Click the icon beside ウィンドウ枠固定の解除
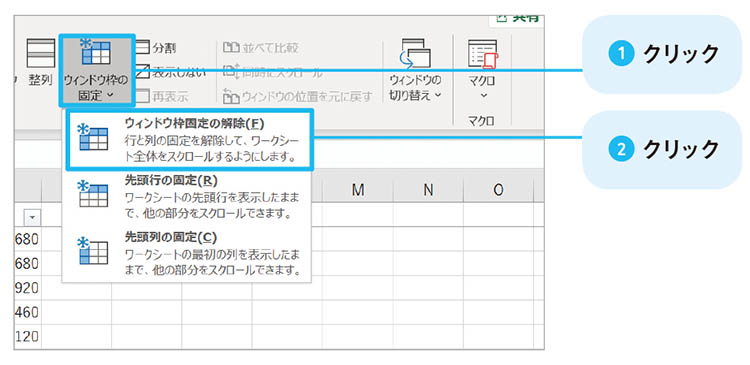This screenshot has width=750, height=365. tap(93, 138)
